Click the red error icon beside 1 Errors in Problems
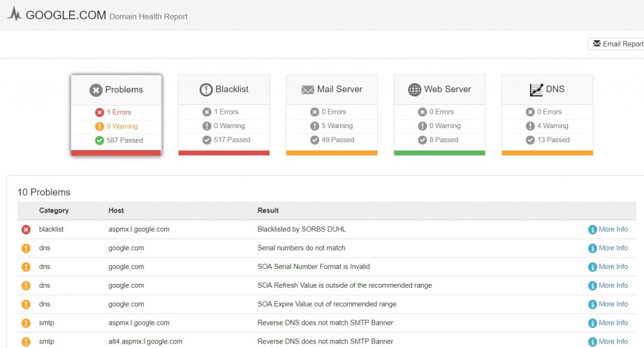The width and height of the screenshot is (644, 348). pyautogui.click(x=99, y=112)
